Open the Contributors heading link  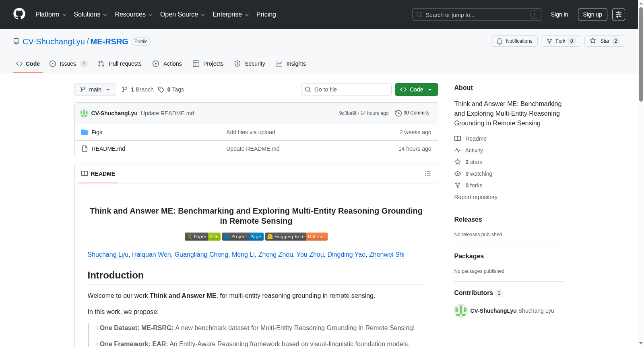[x=479, y=293]
